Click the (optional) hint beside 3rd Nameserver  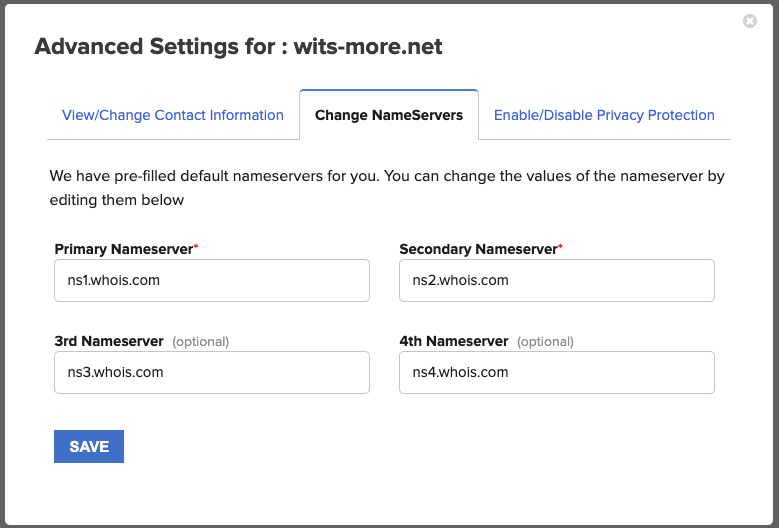pos(200,342)
